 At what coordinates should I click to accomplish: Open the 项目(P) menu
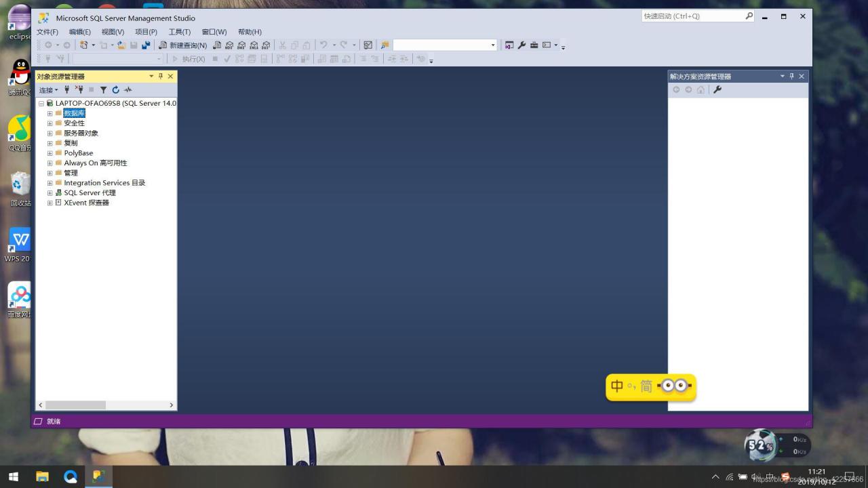pos(146,32)
